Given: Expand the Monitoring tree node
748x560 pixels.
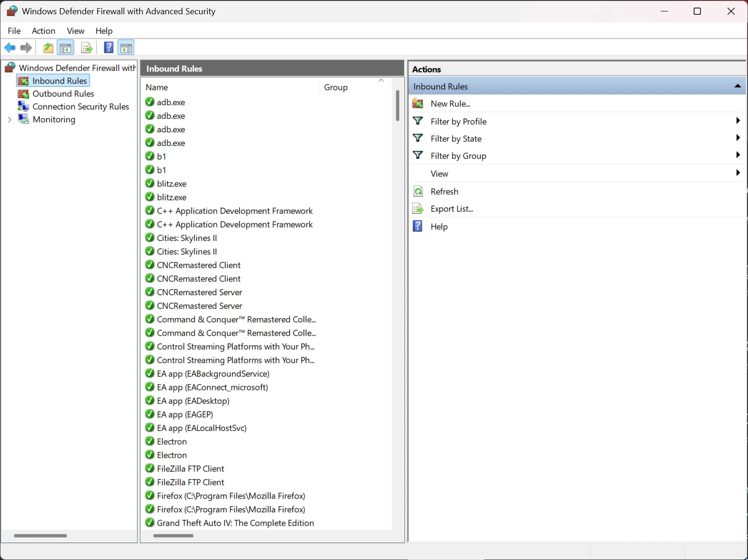Looking at the screenshot, I should [x=10, y=120].
